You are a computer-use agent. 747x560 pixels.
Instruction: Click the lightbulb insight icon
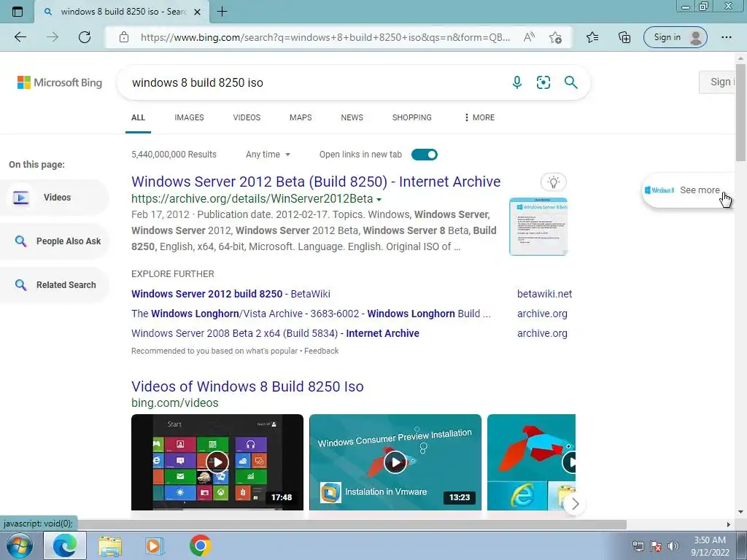tap(553, 182)
